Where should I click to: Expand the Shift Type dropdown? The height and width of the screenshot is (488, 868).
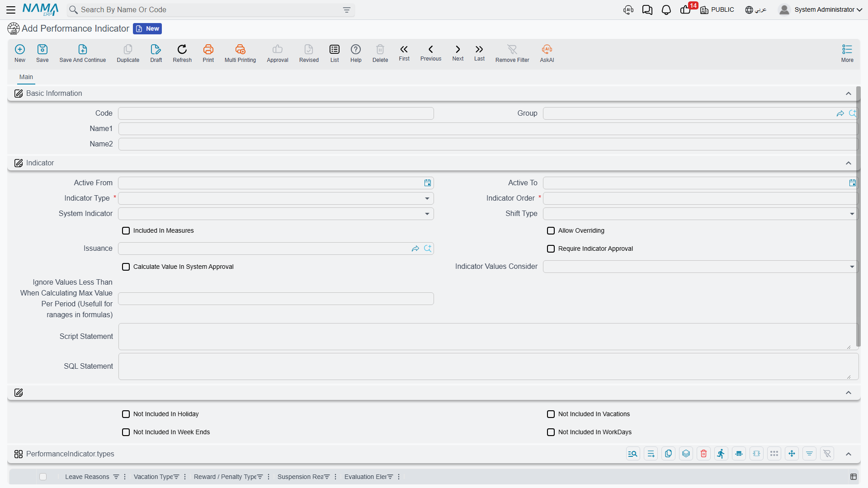click(700, 214)
